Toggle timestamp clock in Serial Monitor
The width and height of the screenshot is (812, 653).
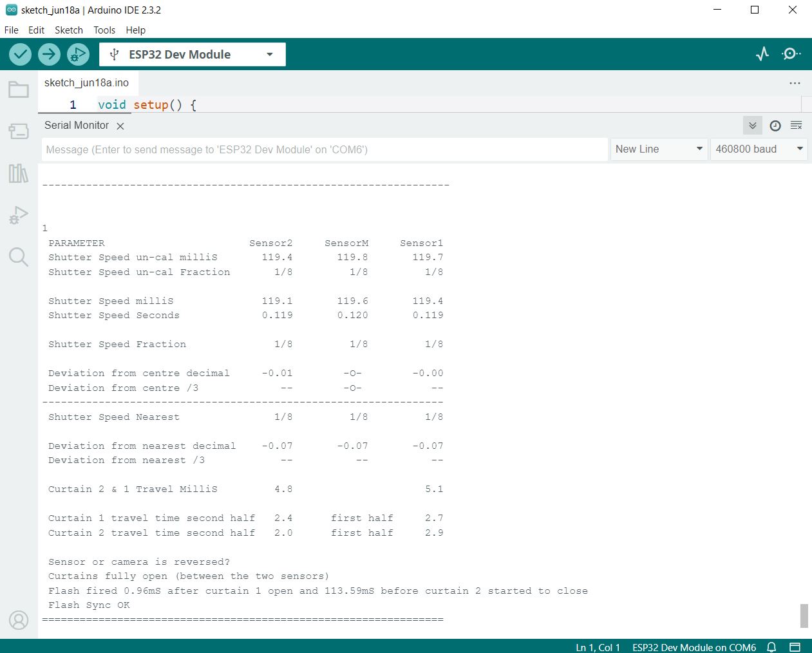pyautogui.click(x=775, y=126)
